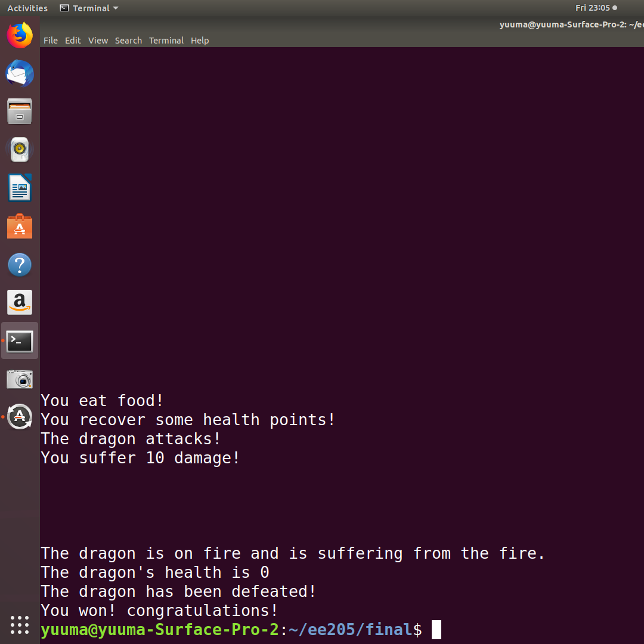Open the Amazon launcher icon

click(20, 303)
